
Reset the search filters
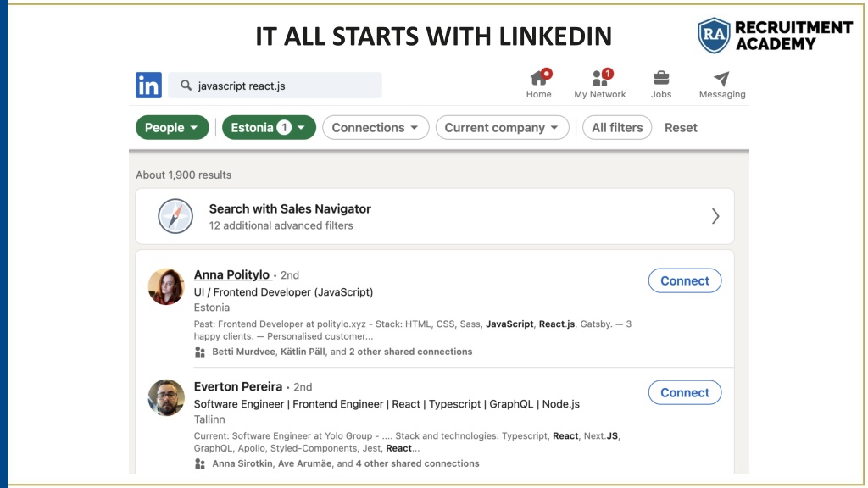[681, 127]
